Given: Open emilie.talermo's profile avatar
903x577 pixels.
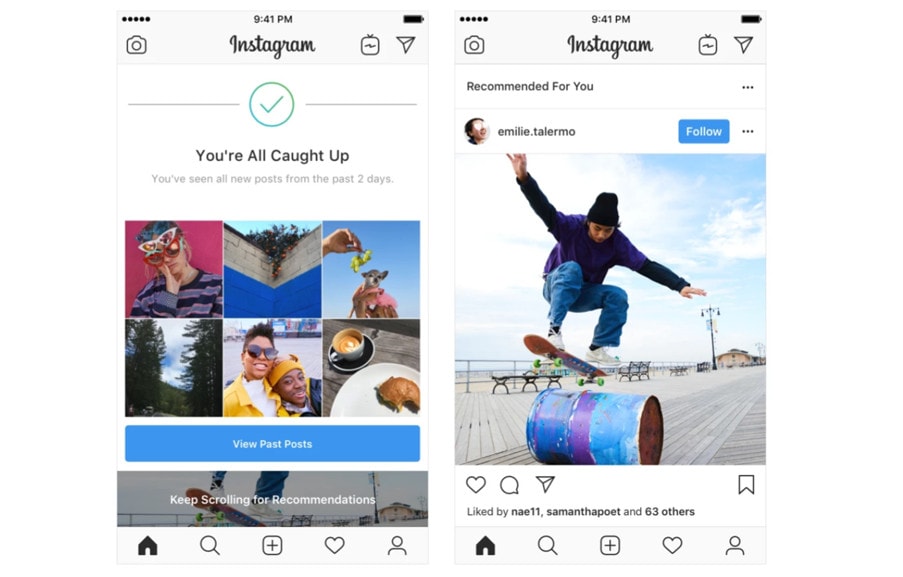Looking at the screenshot, I should (x=477, y=131).
